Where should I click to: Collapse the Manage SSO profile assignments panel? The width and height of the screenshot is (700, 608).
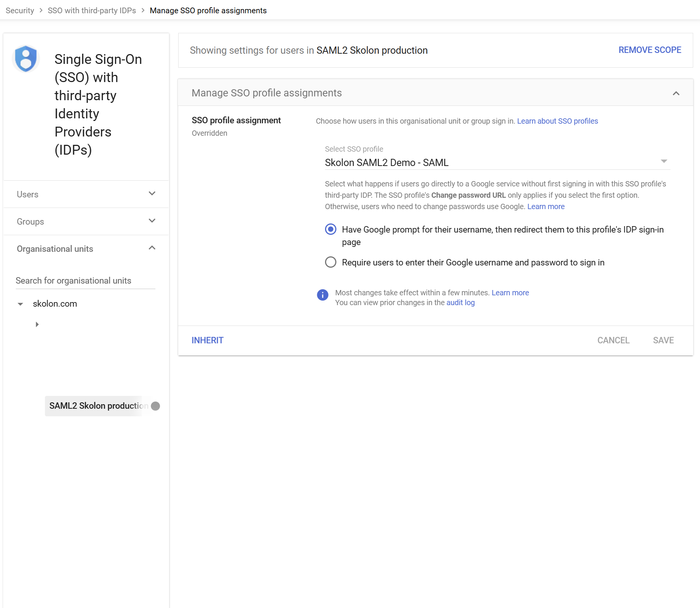pyautogui.click(x=676, y=93)
